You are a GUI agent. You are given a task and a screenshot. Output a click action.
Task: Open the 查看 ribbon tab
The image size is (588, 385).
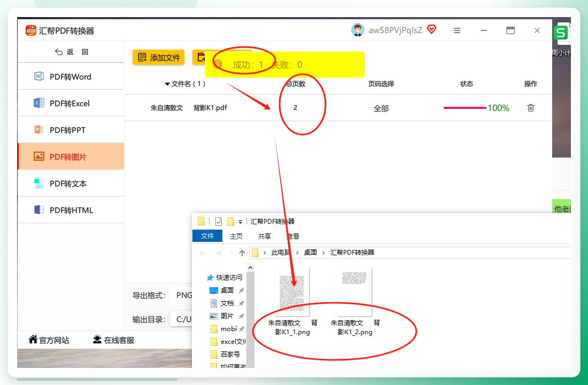pos(293,237)
